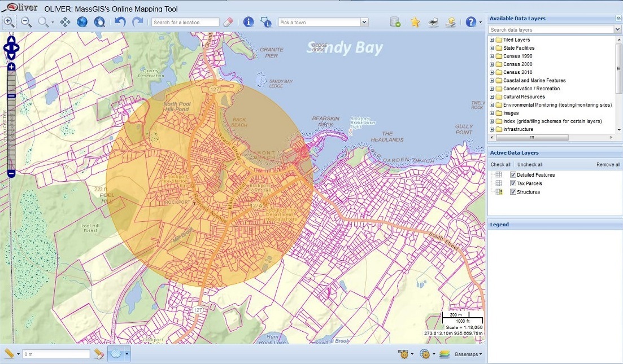Uncheck the Detailed Features layer
The height and width of the screenshot is (364, 623).
click(513, 175)
